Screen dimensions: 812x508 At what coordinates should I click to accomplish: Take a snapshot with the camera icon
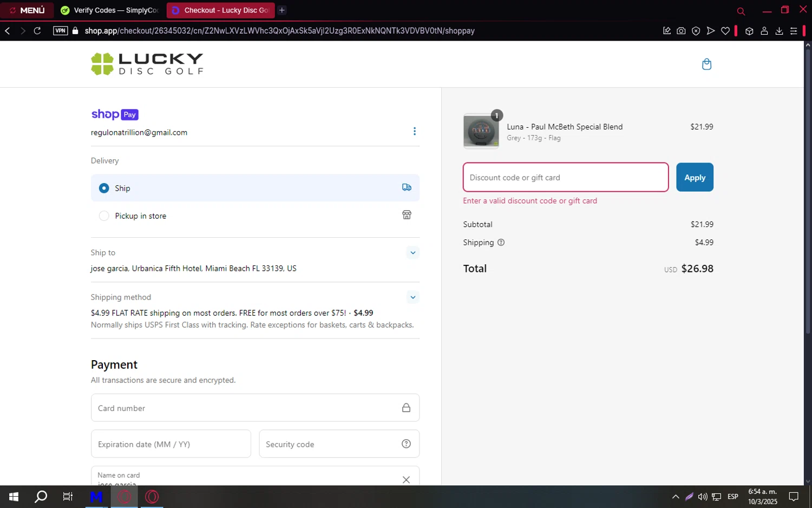pos(681,31)
